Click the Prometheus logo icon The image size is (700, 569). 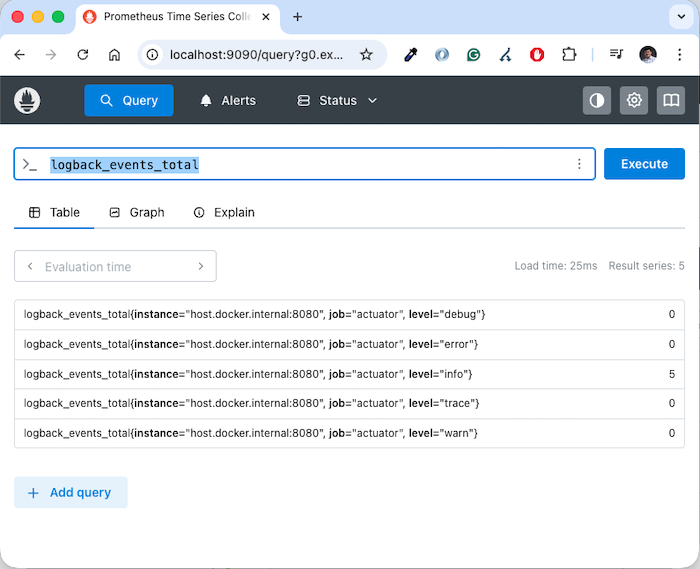click(x=28, y=100)
